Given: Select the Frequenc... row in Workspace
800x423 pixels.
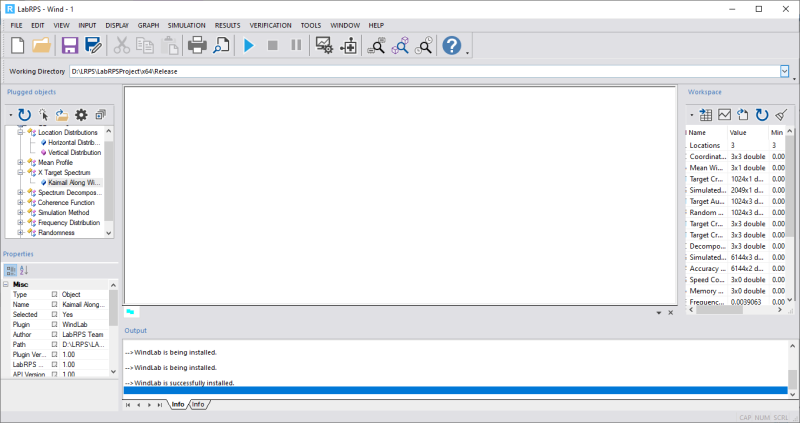Looking at the screenshot, I should pos(736,302).
